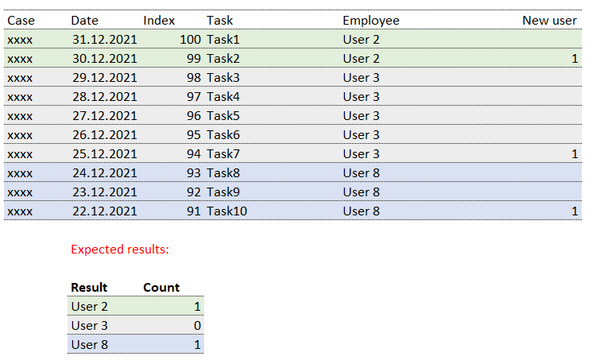Select date cell 28.12.2021
The image size is (596, 364).
[x=105, y=96]
